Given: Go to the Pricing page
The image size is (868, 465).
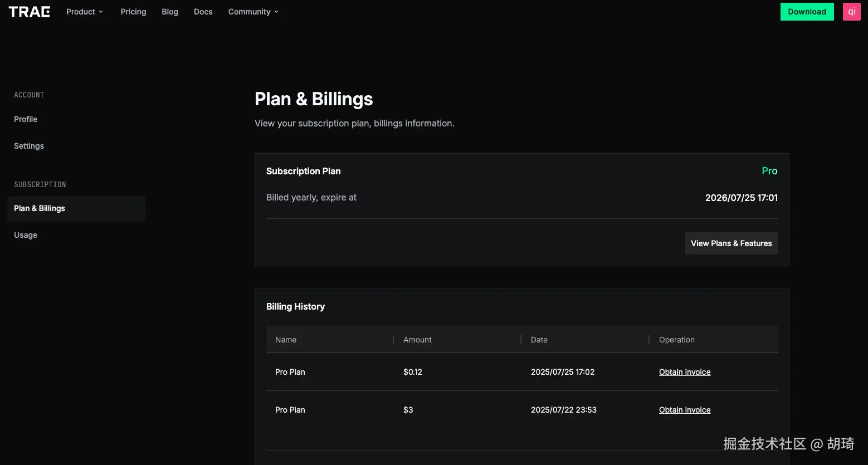Looking at the screenshot, I should [x=133, y=12].
